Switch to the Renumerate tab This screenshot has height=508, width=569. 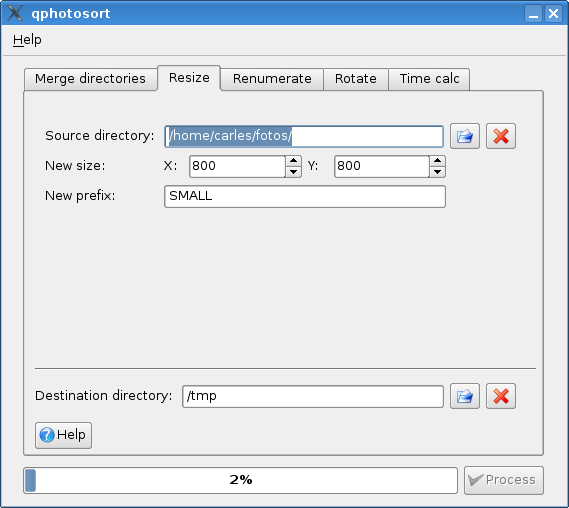[272, 79]
